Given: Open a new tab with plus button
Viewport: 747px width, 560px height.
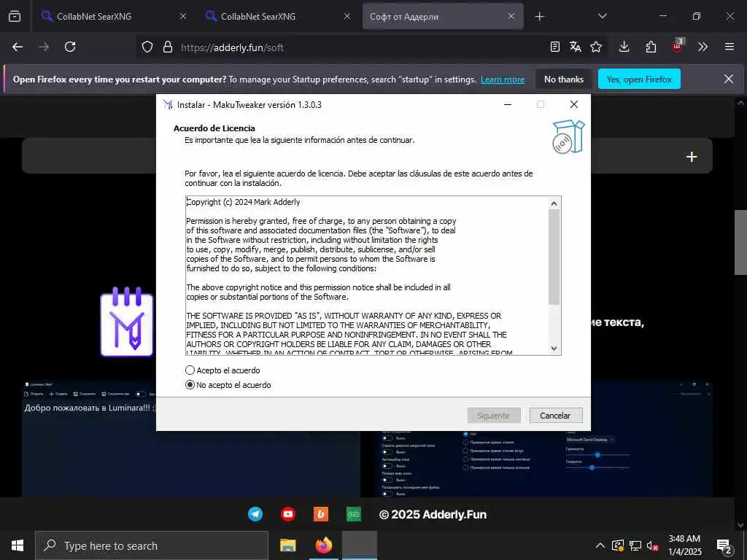Looking at the screenshot, I should point(539,17).
